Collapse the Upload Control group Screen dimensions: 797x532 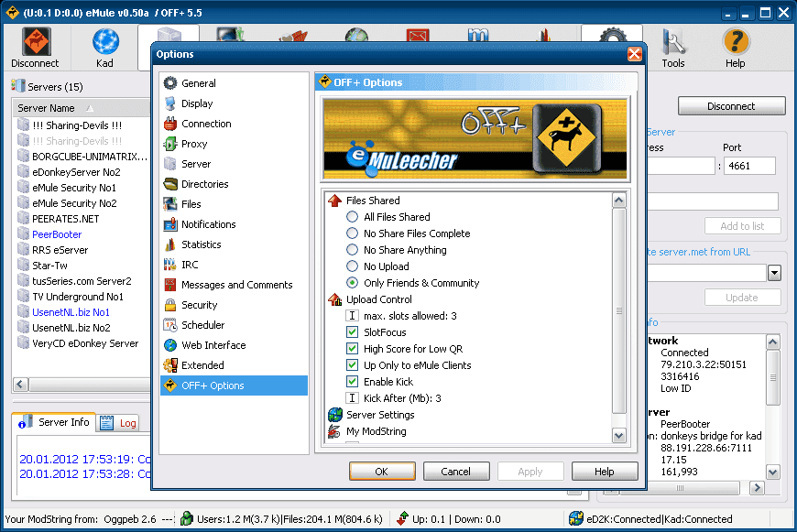[334, 299]
